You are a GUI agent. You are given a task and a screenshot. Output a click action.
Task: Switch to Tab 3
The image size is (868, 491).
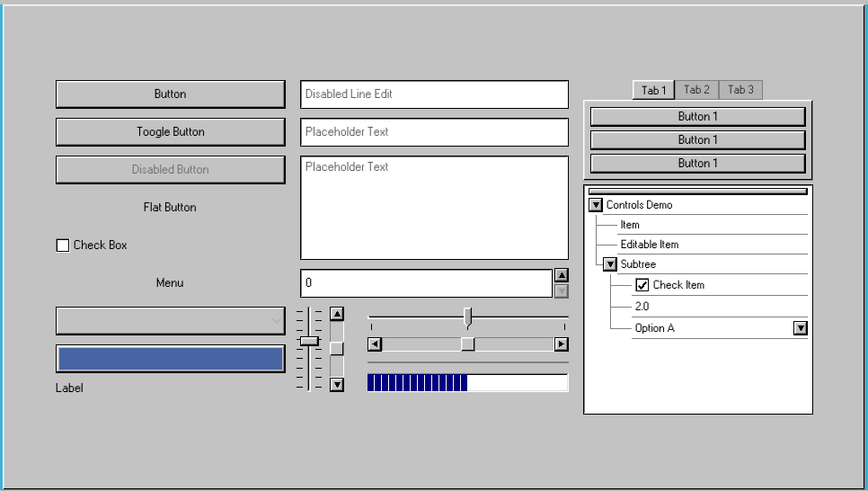tap(740, 90)
